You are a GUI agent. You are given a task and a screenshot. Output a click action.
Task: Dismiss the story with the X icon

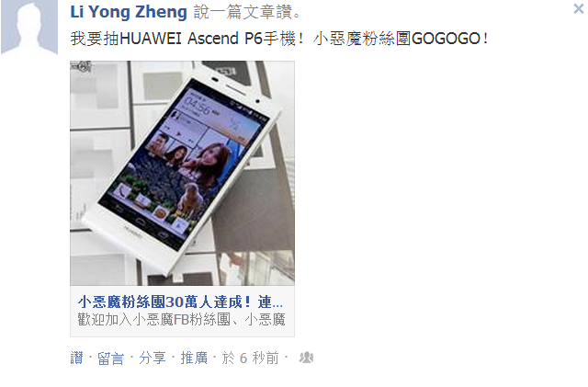[x=579, y=8]
